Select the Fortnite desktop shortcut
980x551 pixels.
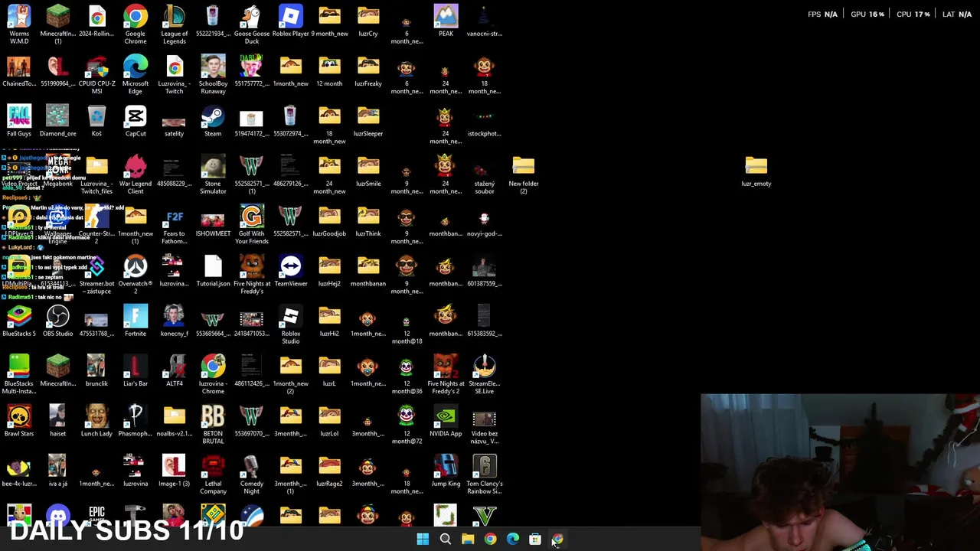pos(136,321)
